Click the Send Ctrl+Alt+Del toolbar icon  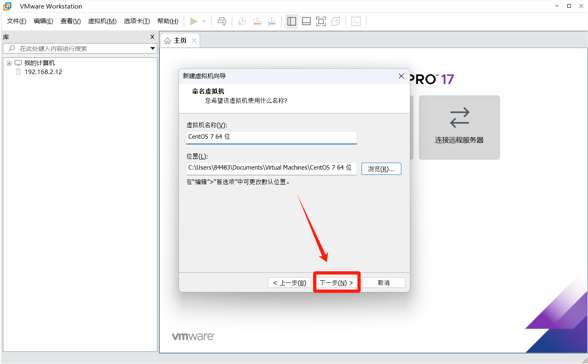(222, 22)
